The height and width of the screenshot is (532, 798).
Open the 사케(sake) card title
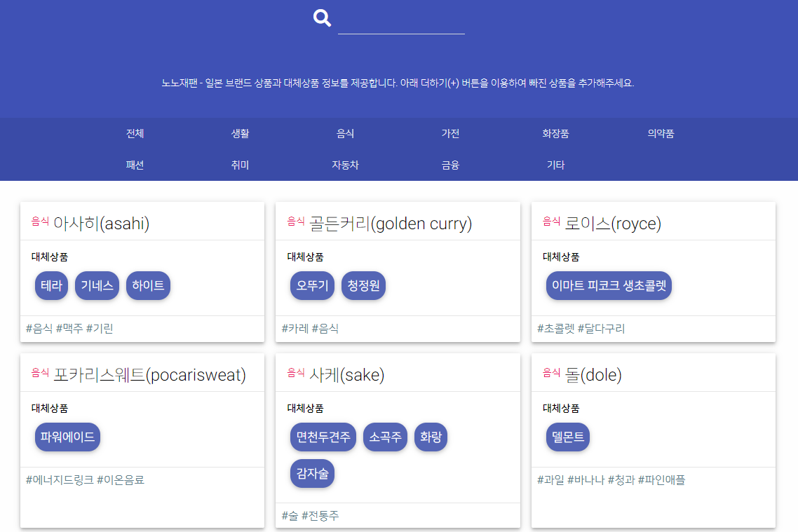[x=346, y=375]
